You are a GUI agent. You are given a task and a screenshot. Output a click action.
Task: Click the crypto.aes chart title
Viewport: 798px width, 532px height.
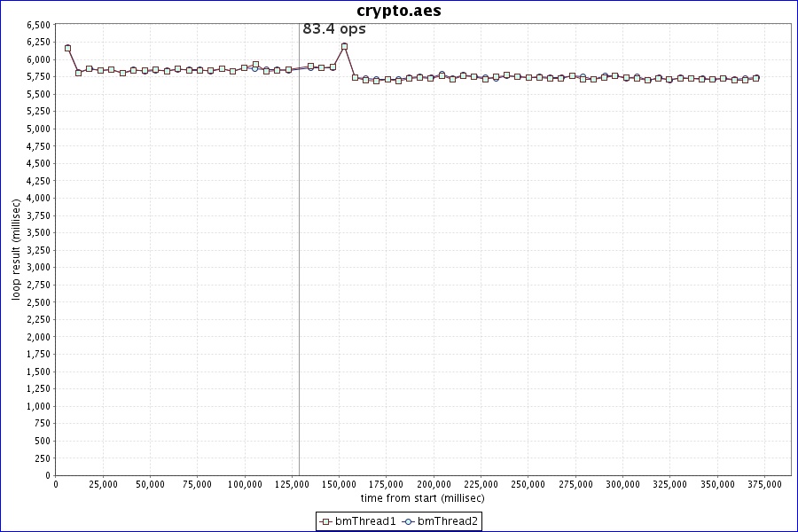pyautogui.click(x=399, y=11)
